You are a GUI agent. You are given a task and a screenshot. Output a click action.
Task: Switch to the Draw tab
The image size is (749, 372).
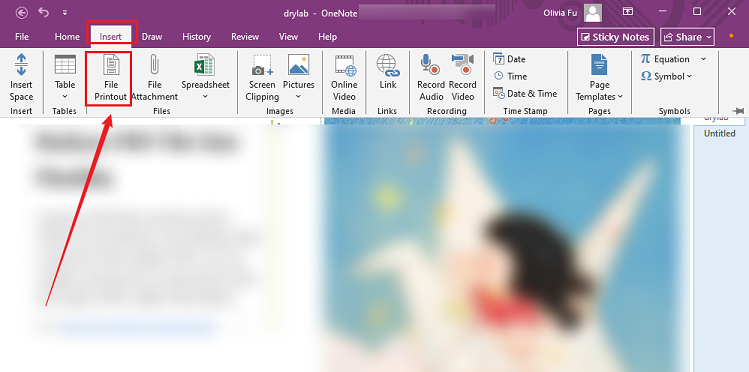click(x=152, y=37)
